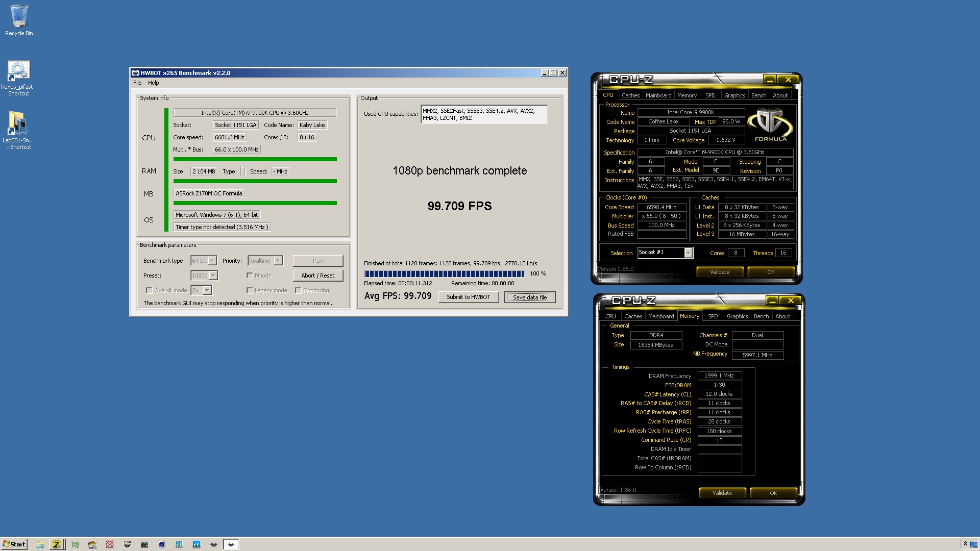Image resolution: width=980 pixels, height=551 pixels.
Task: Switch to Caches tab in top CPU-Z
Action: click(630, 95)
